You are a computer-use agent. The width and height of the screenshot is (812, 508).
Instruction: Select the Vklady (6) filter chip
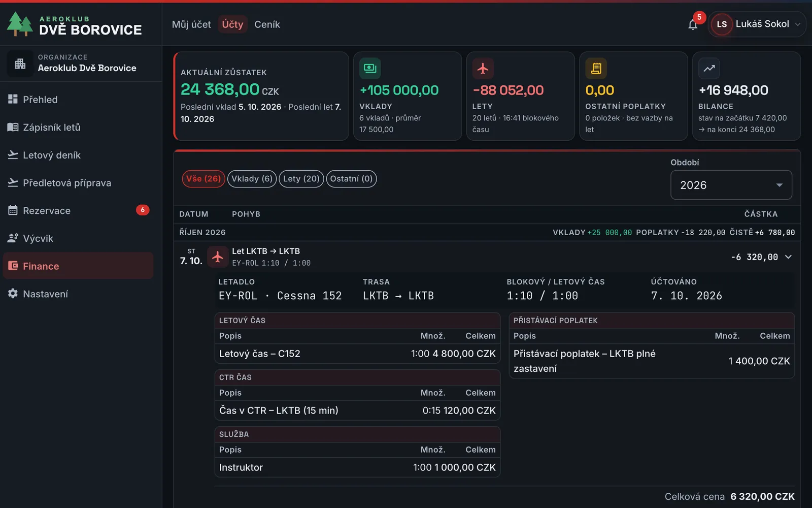(252, 179)
